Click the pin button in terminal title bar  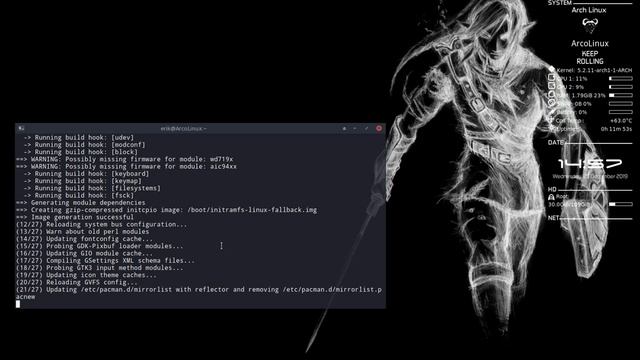coord(344,129)
